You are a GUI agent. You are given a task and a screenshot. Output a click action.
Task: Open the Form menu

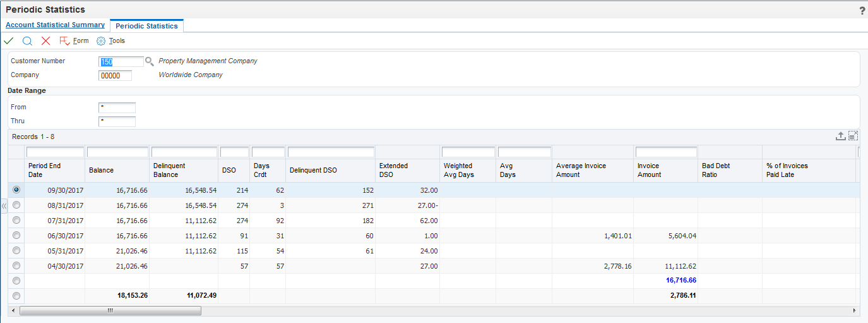click(74, 40)
